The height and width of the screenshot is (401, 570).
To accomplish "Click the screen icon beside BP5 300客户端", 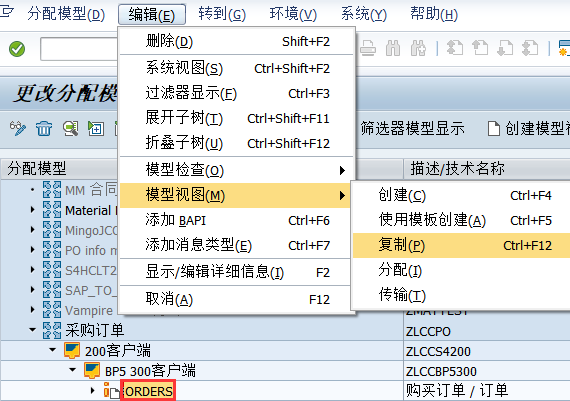I will tap(92, 370).
